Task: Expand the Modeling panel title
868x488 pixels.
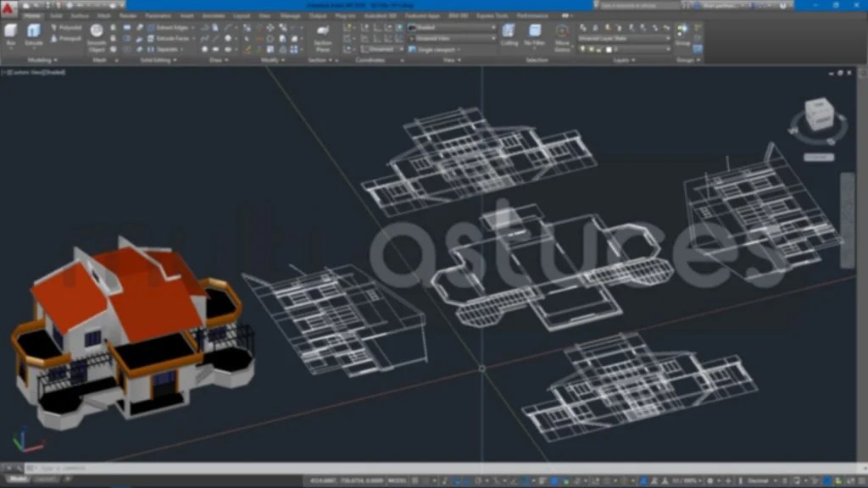Action: point(42,60)
